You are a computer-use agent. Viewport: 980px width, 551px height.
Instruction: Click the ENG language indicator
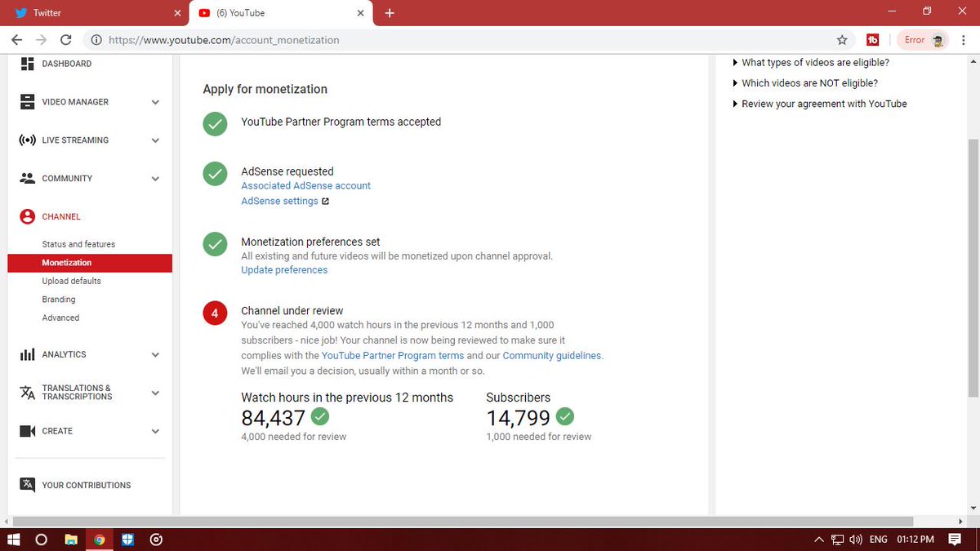[x=879, y=540]
